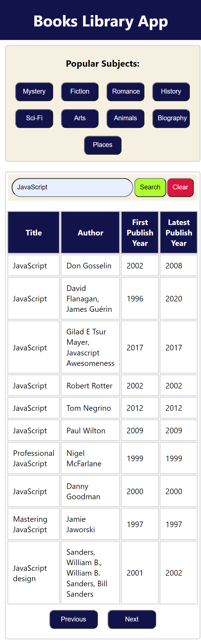Click the Latest Publish Year header
Viewport: 201px width, 644px height.
click(x=179, y=233)
